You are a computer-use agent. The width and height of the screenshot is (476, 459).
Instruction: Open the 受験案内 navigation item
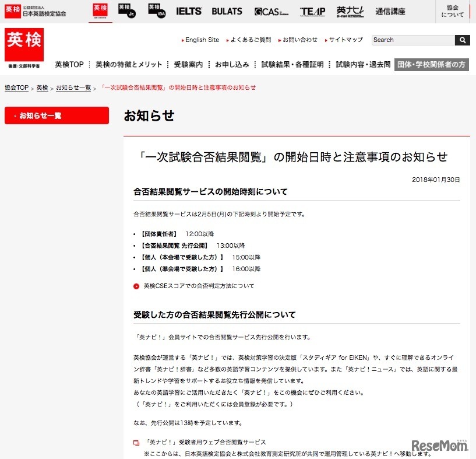point(189,64)
